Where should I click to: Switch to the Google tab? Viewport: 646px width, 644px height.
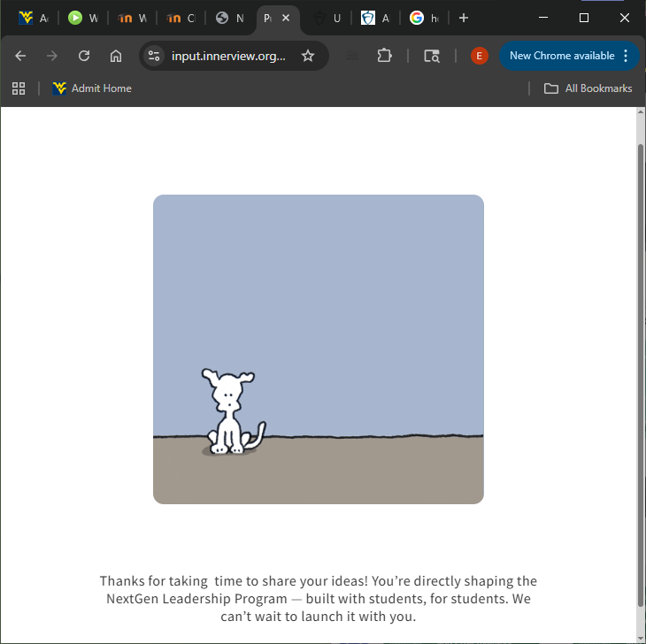click(425, 18)
